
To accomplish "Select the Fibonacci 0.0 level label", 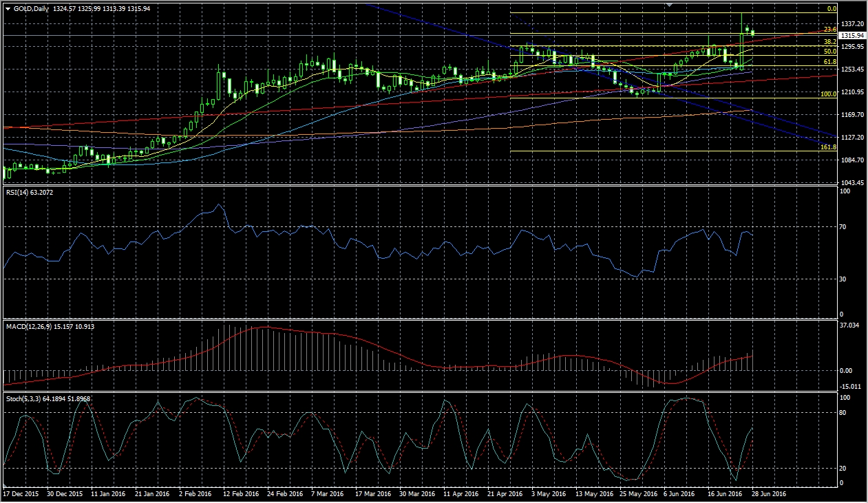I will [831, 9].
